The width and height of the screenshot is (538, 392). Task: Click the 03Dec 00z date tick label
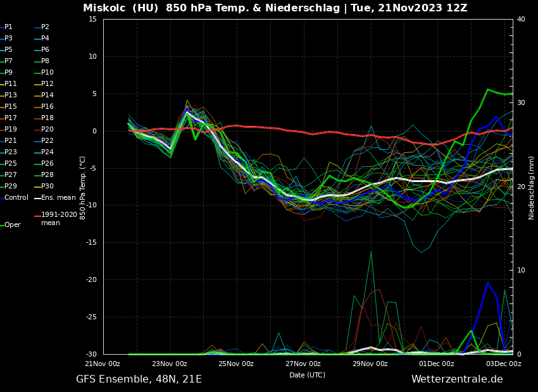pos(503,364)
